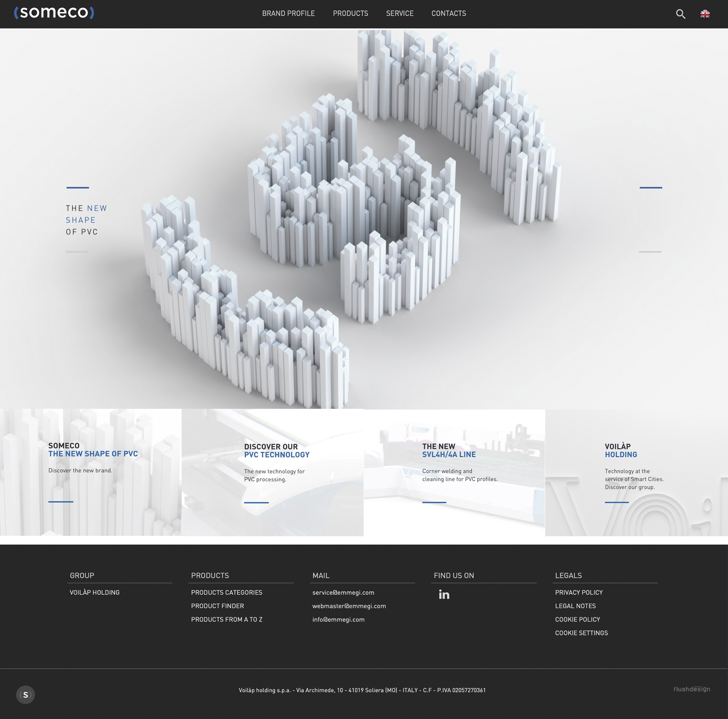Open the New SVL4H/4A Line card
The height and width of the screenshot is (719, 728).
[x=454, y=472]
